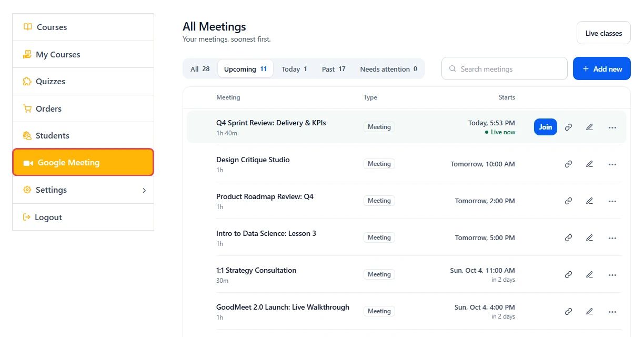The image size is (644, 337).
Task: Edit Product Roadmap Review: Q4 meeting
Action: tap(589, 201)
